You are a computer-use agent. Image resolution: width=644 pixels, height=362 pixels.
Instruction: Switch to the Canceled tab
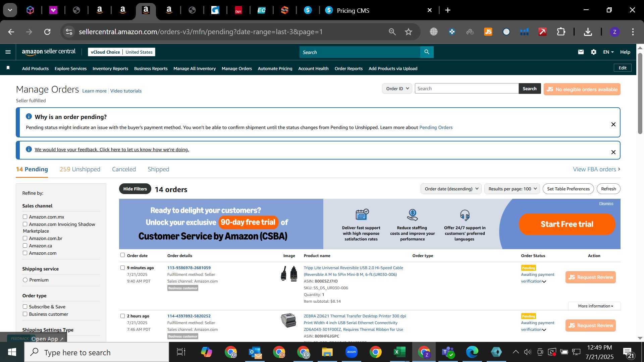tap(124, 169)
